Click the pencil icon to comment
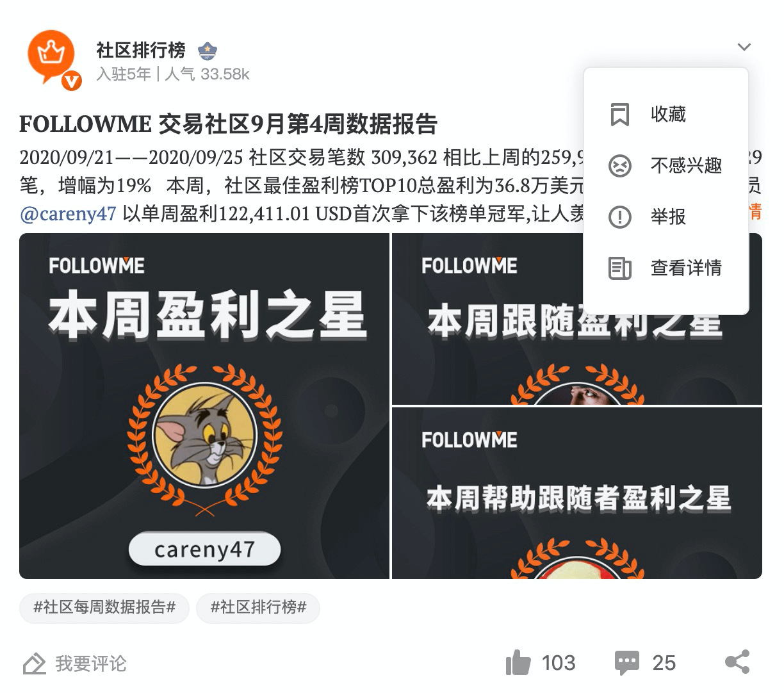 point(35,664)
